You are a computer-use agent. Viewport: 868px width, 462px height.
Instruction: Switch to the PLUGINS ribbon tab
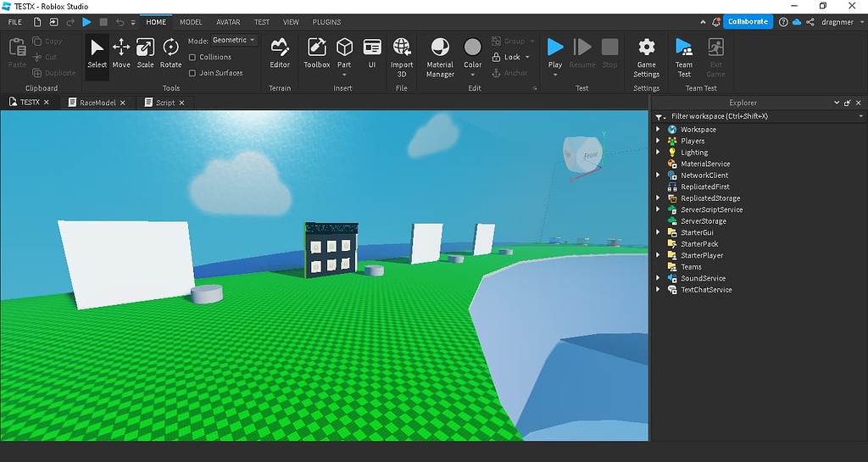tap(326, 22)
